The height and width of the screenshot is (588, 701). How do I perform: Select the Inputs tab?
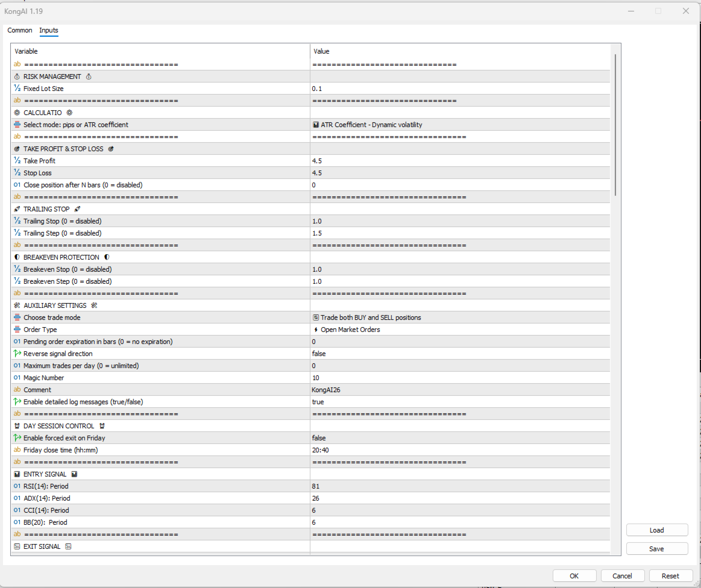click(x=49, y=30)
